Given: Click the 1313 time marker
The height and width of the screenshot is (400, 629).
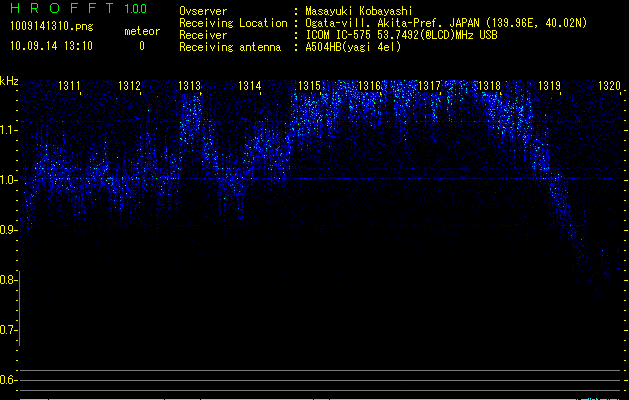Looking at the screenshot, I should click(x=189, y=86).
